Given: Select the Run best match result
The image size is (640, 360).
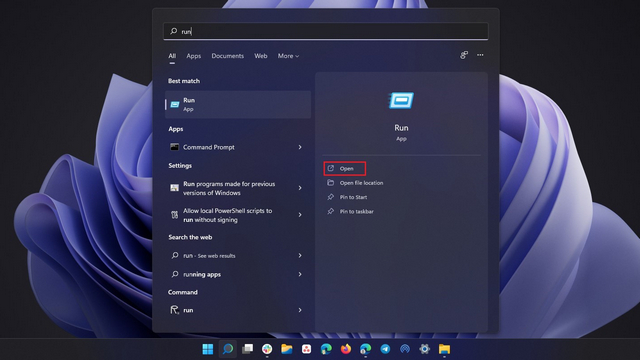Looking at the screenshot, I should [x=238, y=104].
